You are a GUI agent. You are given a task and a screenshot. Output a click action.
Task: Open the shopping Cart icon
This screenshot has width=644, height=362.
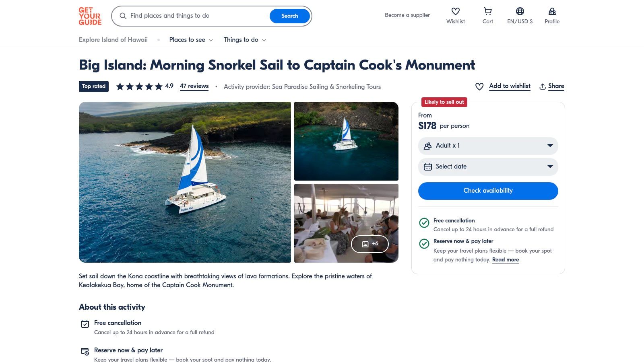(x=487, y=12)
